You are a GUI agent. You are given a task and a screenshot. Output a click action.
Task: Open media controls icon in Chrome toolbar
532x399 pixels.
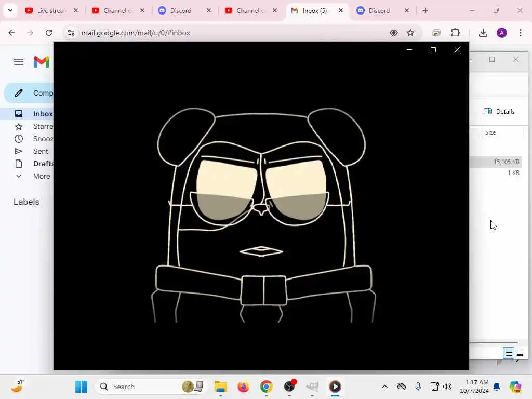436,33
